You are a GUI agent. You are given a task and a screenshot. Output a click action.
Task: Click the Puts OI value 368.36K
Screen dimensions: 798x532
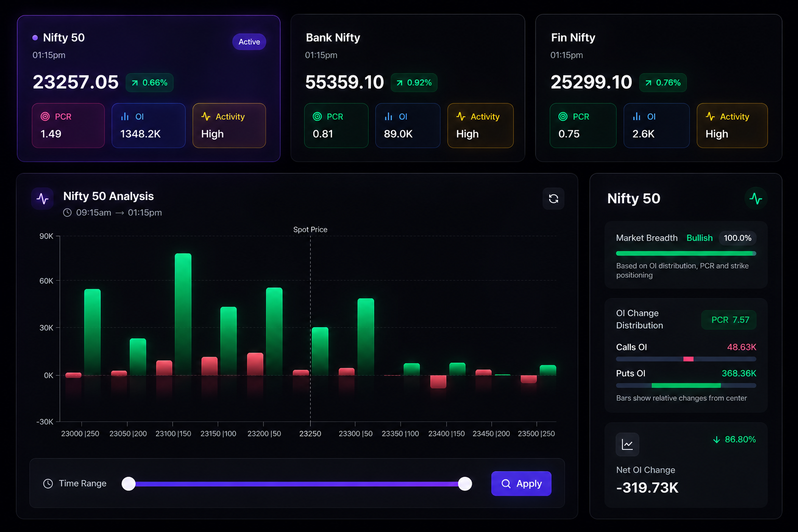(739, 374)
